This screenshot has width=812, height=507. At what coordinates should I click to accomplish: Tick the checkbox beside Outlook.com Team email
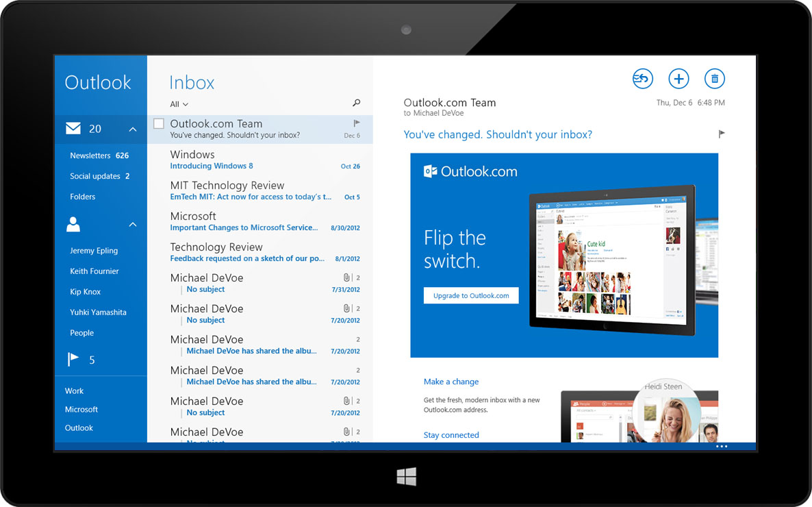click(159, 124)
